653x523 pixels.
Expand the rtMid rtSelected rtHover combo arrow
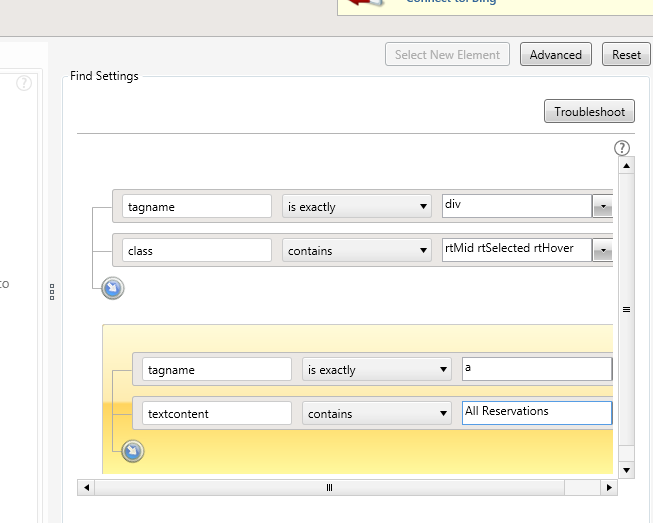tap(602, 250)
